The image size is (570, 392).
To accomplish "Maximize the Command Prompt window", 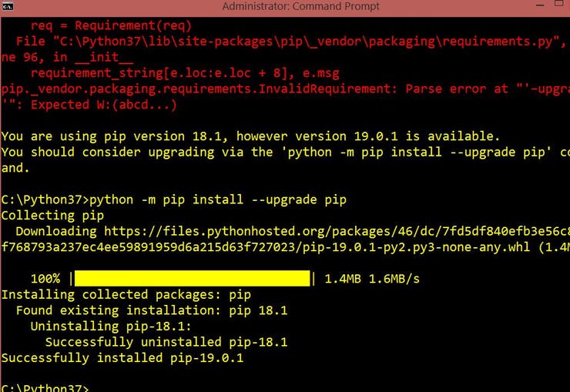I will pos(559,4).
